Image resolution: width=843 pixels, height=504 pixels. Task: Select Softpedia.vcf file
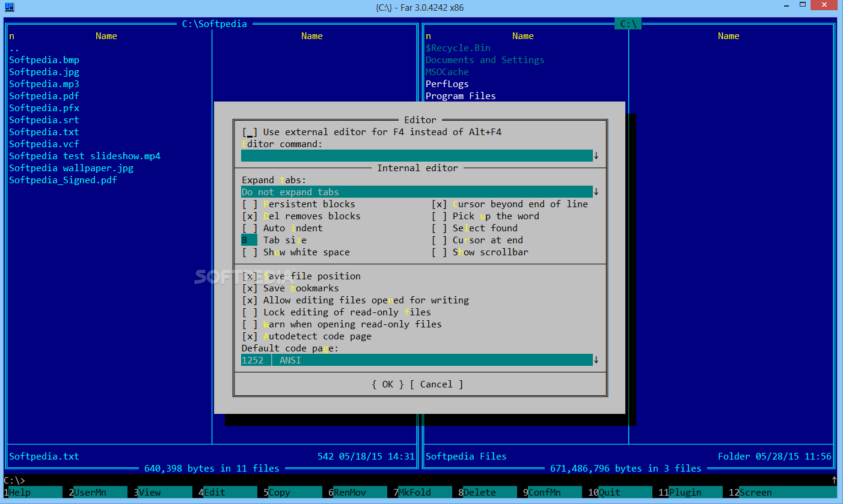click(x=44, y=144)
